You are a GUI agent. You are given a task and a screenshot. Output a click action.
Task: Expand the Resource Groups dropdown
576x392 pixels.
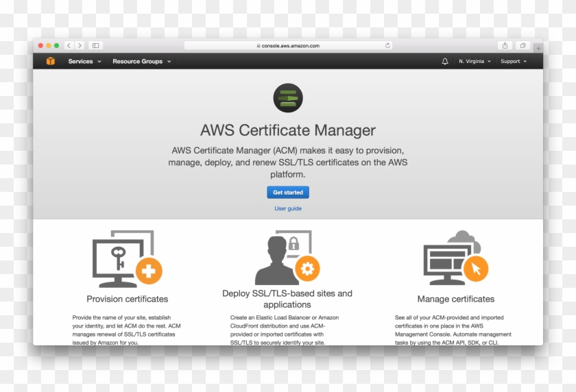click(142, 61)
